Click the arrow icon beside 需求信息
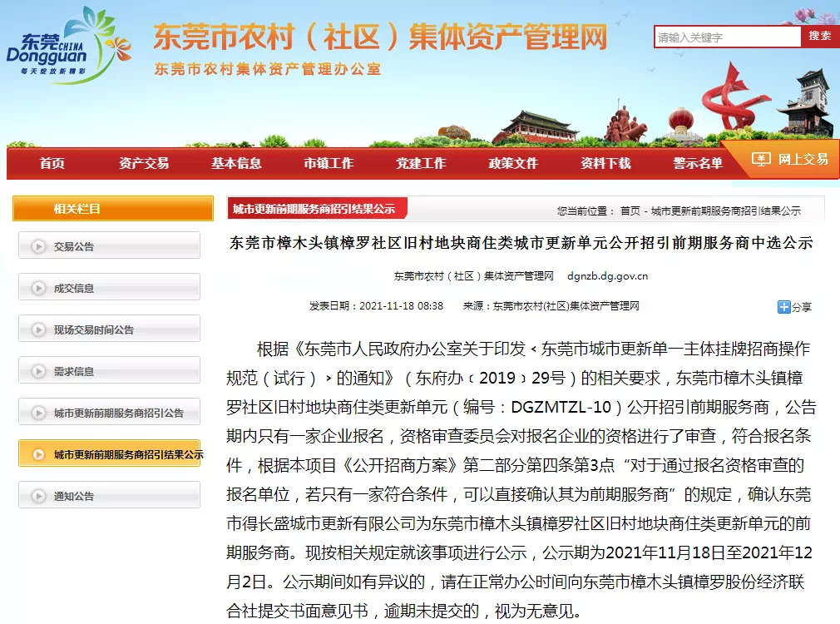This screenshot has width=840, height=624. (38, 371)
